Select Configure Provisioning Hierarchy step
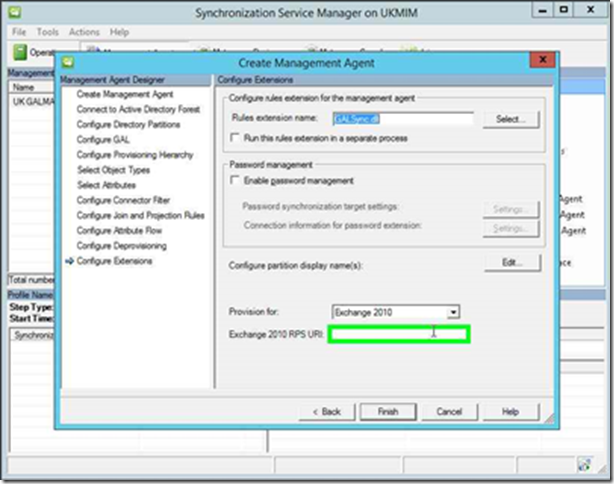Viewport: 614px width, 484px height. click(x=135, y=155)
